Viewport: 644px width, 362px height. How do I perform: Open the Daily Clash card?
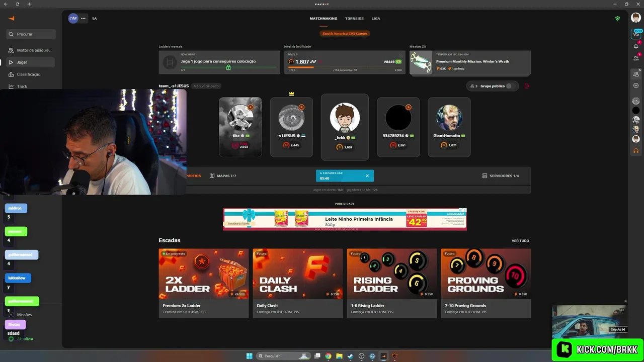297,283
